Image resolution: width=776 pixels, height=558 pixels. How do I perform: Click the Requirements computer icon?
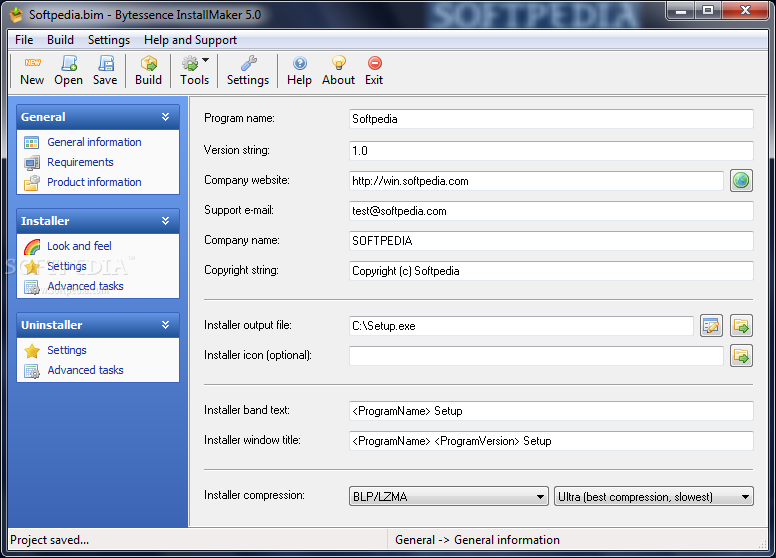point(32,162)
